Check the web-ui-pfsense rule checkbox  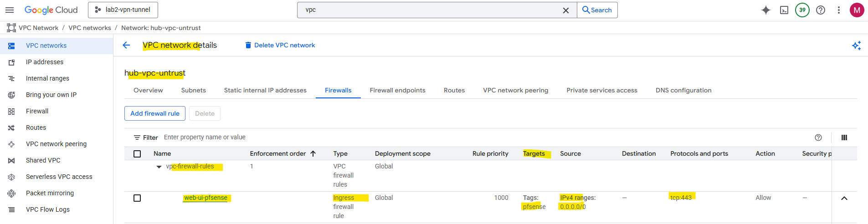[137, 198]
